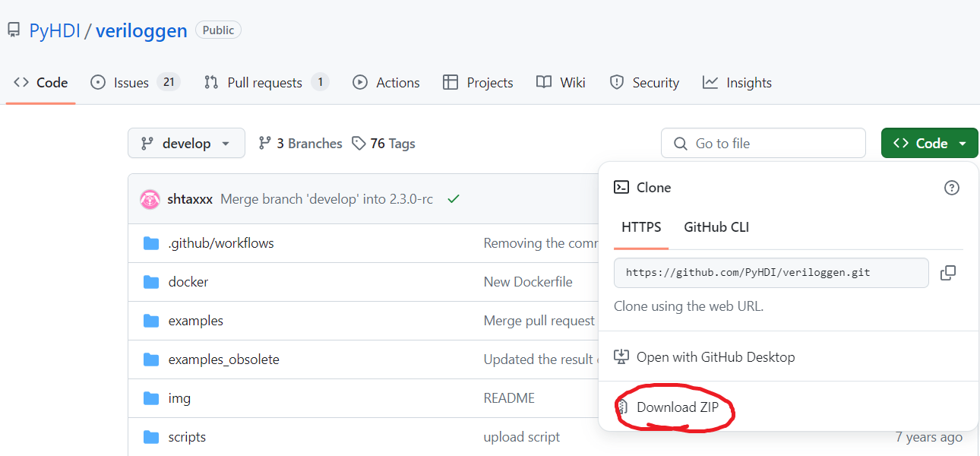Click the green commit status checkmark
Image resolution: width=980 pixels, height=456 pixels.
click(x=454, y=199)
